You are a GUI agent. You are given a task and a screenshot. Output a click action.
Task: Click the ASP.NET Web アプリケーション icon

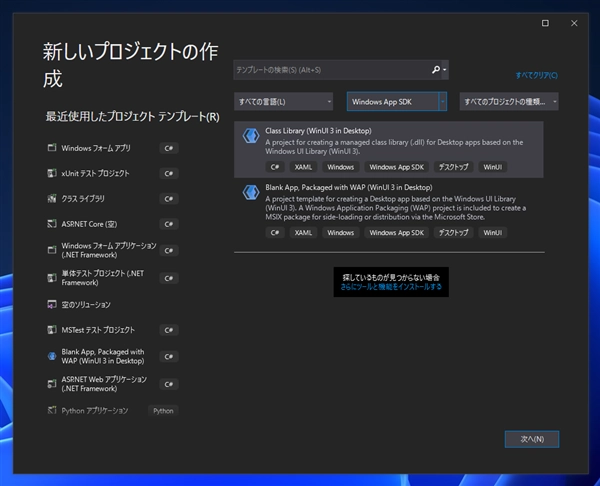coord(52,383)
